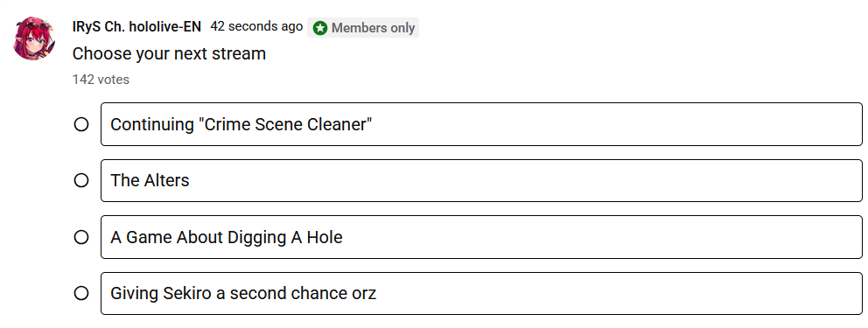Click the green star membership icon

[320, 28]
